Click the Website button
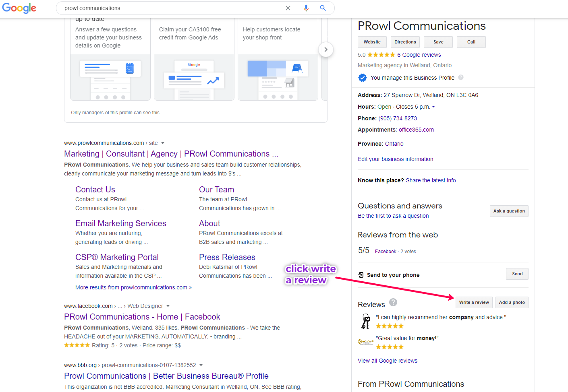This screenshot has height=392, width=568. coord(372,42)
